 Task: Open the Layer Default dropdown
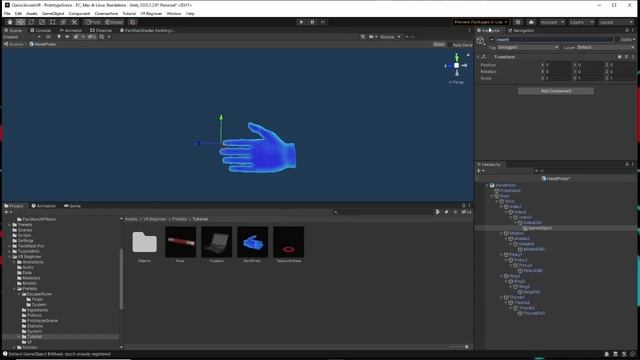tap(605, 47)
